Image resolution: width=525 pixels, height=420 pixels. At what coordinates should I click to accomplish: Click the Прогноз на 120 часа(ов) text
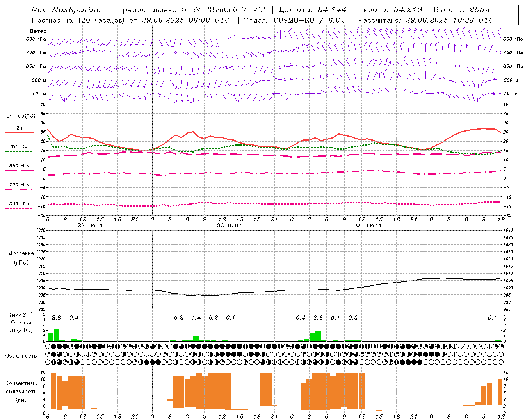[x=79, y=20]
